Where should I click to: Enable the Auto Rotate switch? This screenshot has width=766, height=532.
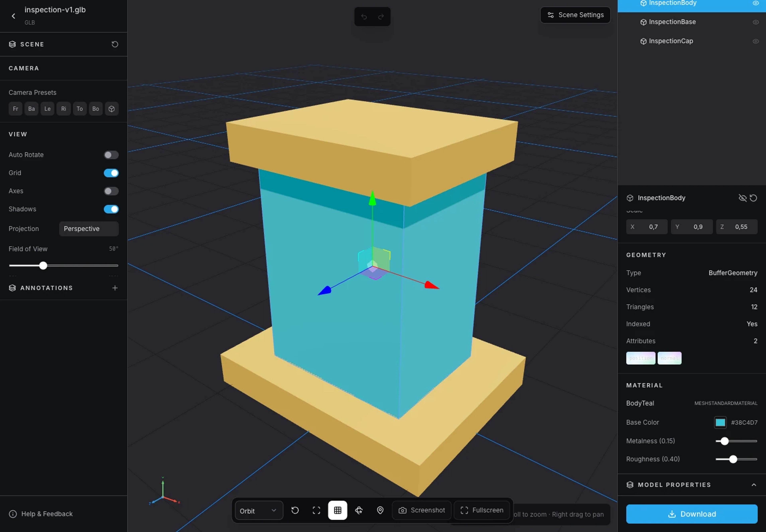coord(111,155)
